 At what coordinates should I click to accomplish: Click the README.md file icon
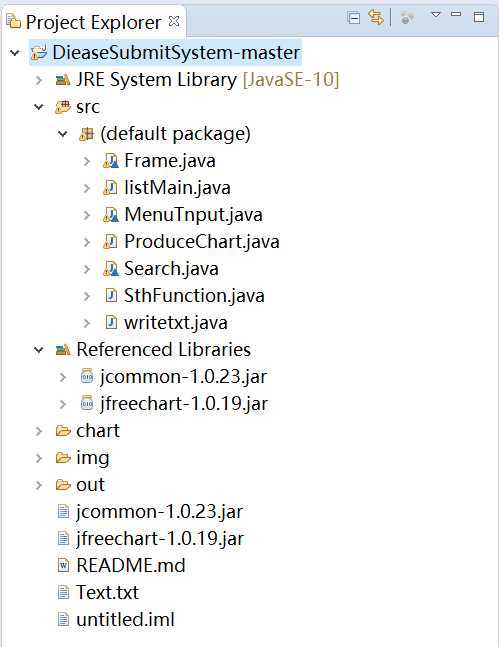(63, 565)
